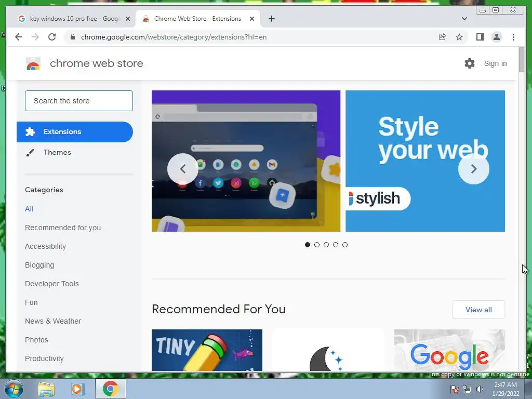Open the taskbar clock showing 2:47 AM
The image size is (532, 399).
506,389
